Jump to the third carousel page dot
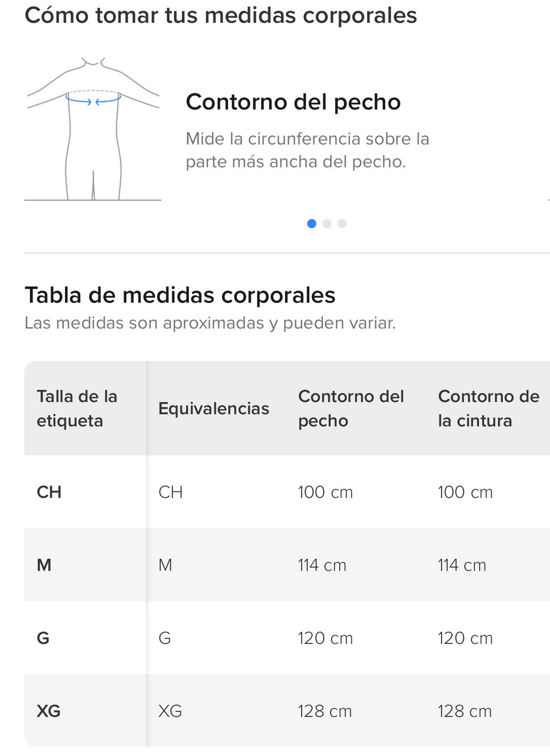 coord(342,224)
